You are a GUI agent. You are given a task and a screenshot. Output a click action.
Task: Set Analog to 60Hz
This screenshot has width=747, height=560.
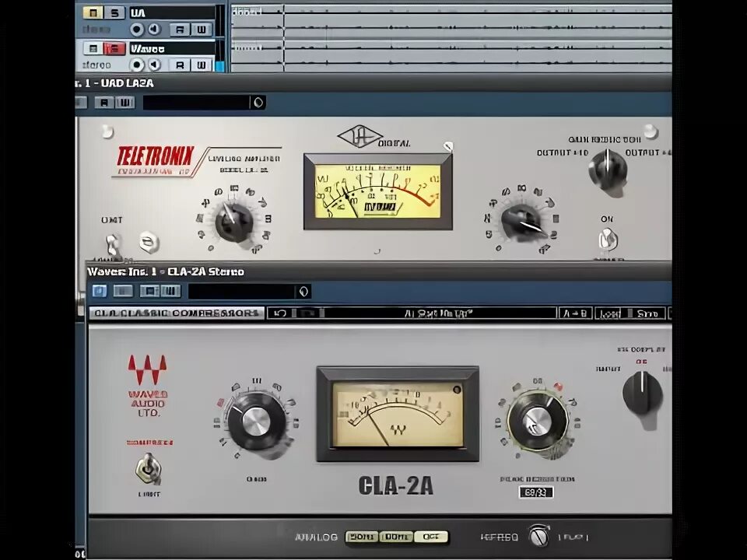pos(396,537)
